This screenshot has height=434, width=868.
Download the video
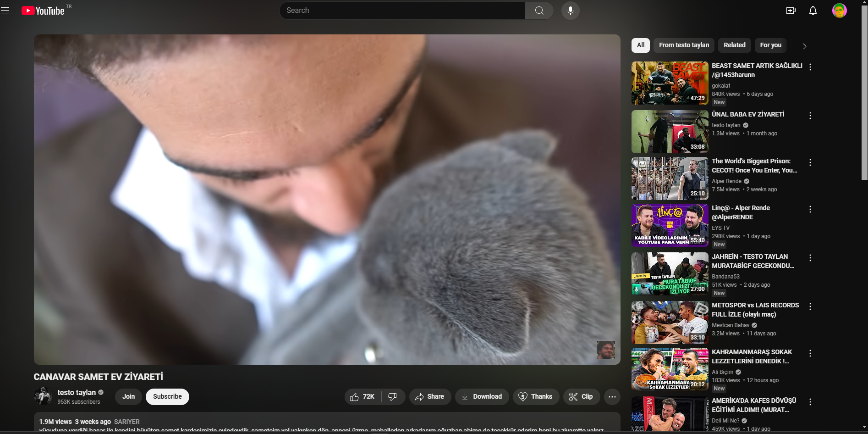pyautogui.click(x=482, y=397)
